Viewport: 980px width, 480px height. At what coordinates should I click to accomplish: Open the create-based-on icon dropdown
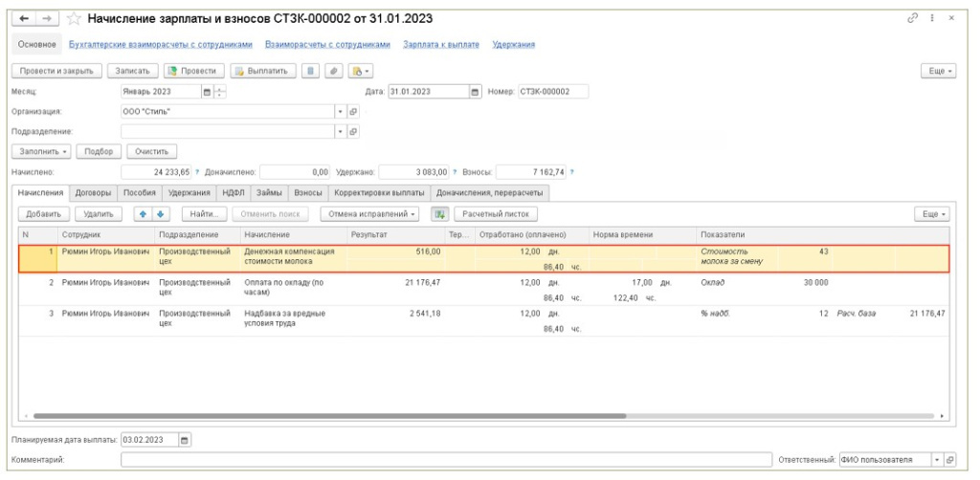click(360, 71)
